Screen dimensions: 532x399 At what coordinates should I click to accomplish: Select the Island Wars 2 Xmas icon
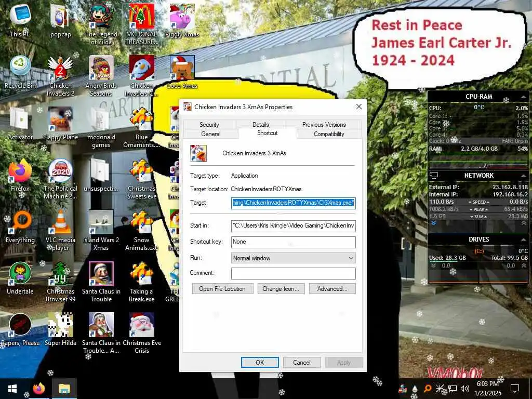point(101,231)
